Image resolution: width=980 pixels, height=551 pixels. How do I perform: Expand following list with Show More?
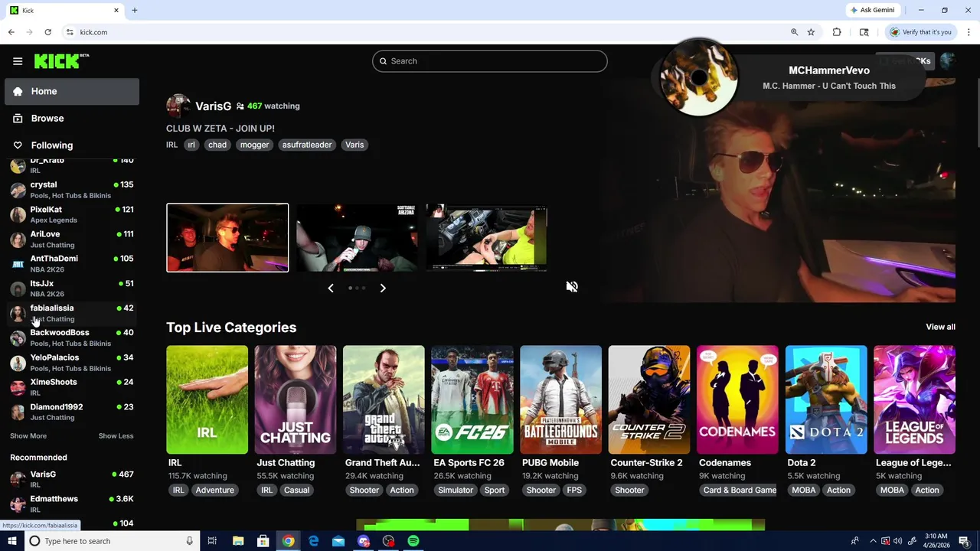point(28,436)
